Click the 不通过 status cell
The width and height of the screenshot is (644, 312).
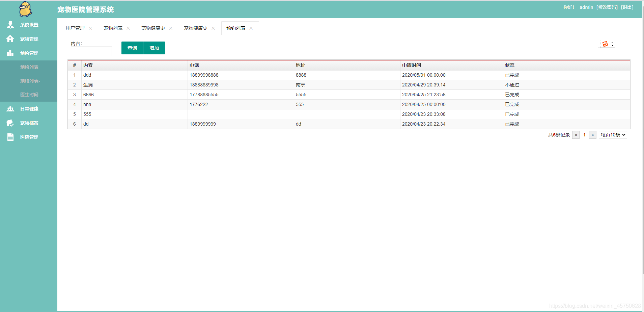pyautogui.click(x=567, y=85)
